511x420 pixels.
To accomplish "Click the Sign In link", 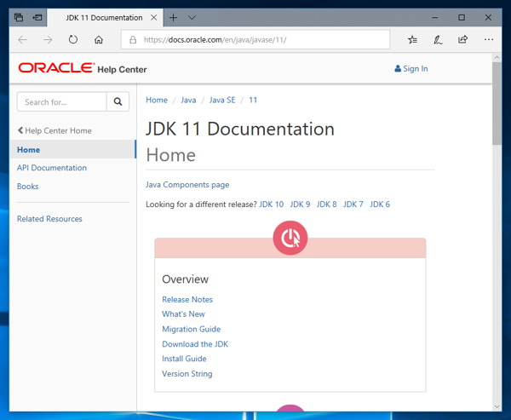I will tap(411, 69).
